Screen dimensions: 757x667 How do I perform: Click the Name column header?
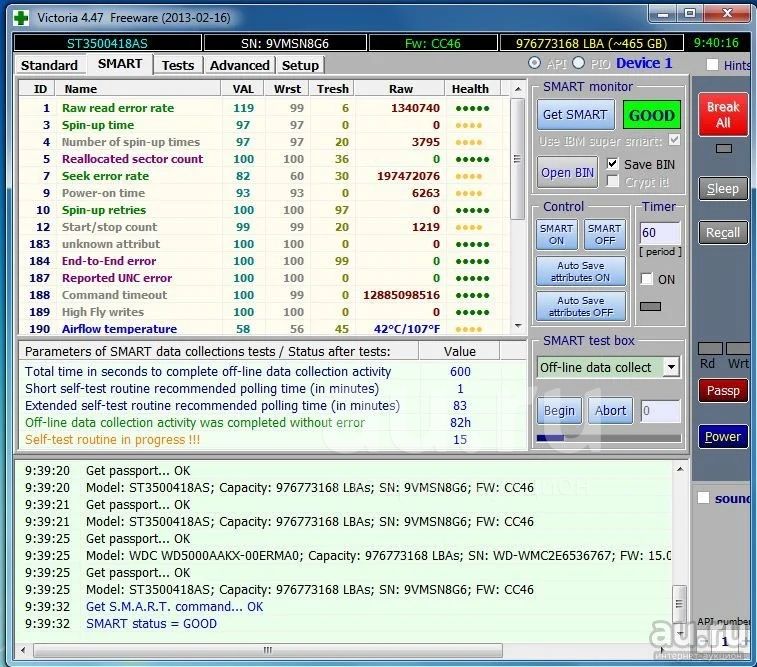(x=137, y=89)
